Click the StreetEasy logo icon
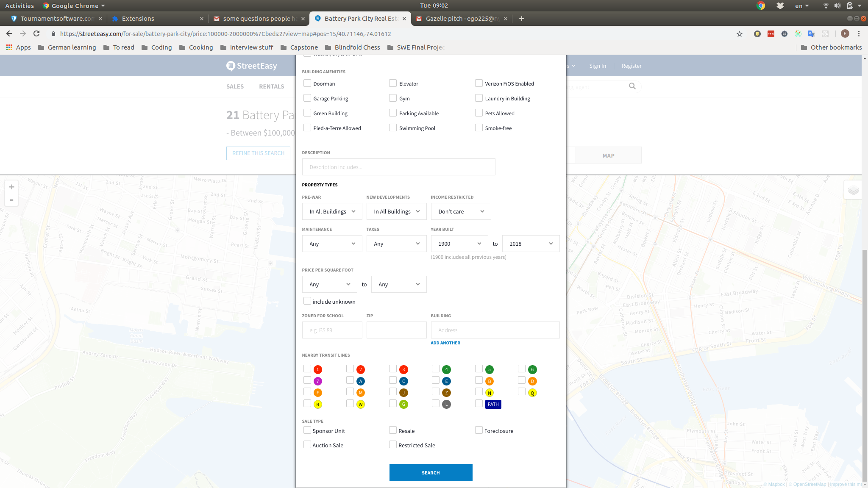Screen dimensions: 868x488 231,66
